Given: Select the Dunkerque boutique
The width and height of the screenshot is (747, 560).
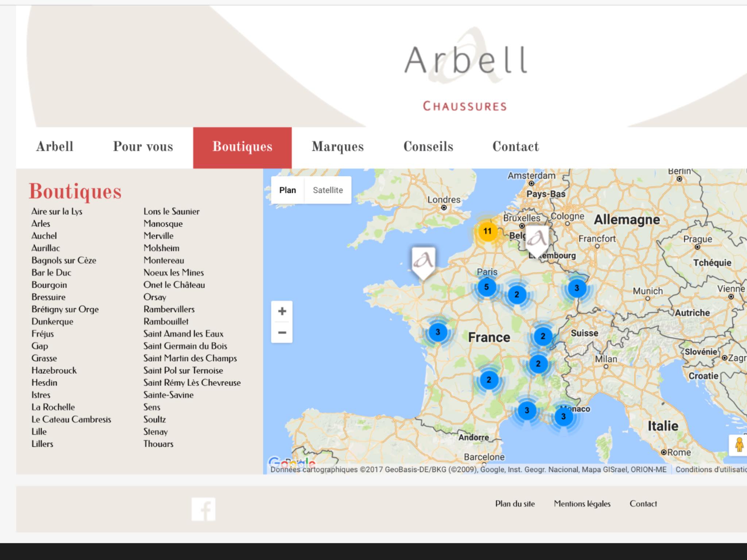Looking at the screenshot, I should (52, 322).
